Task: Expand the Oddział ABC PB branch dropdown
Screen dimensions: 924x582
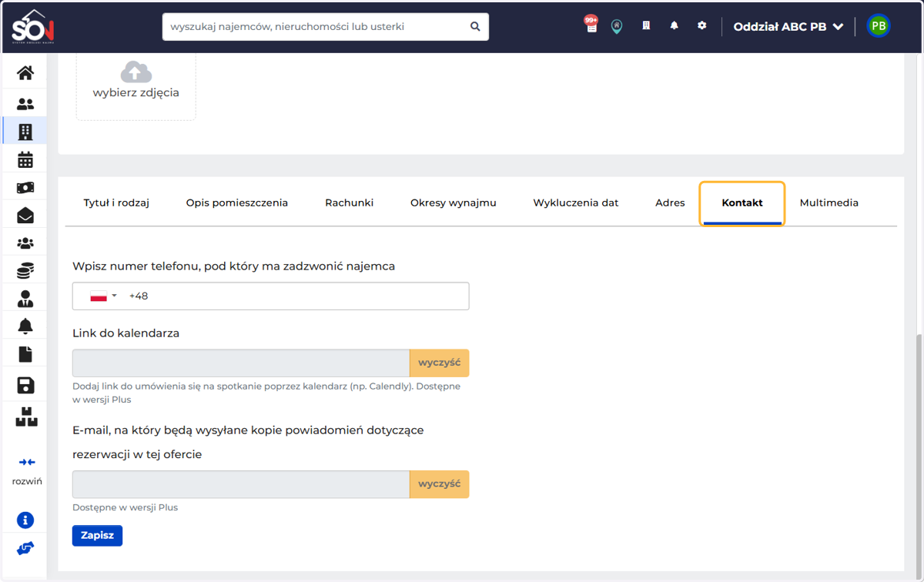Action: tap(788, 26)
